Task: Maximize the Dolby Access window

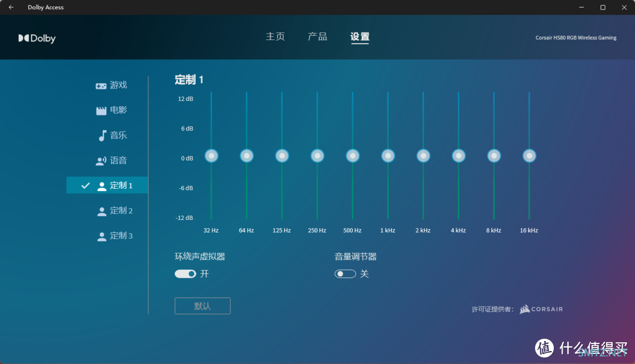Action: pos(603,7)
